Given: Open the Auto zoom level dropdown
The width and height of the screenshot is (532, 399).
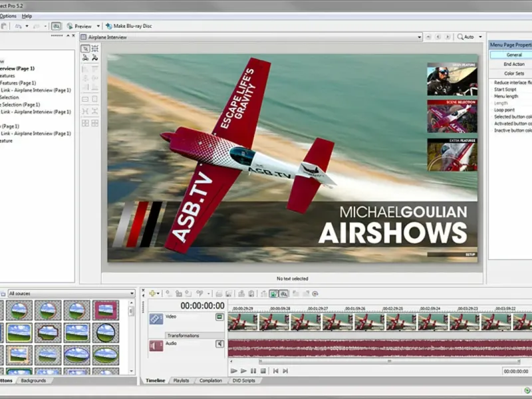Looking at the screenshot, I should [480, 37].
